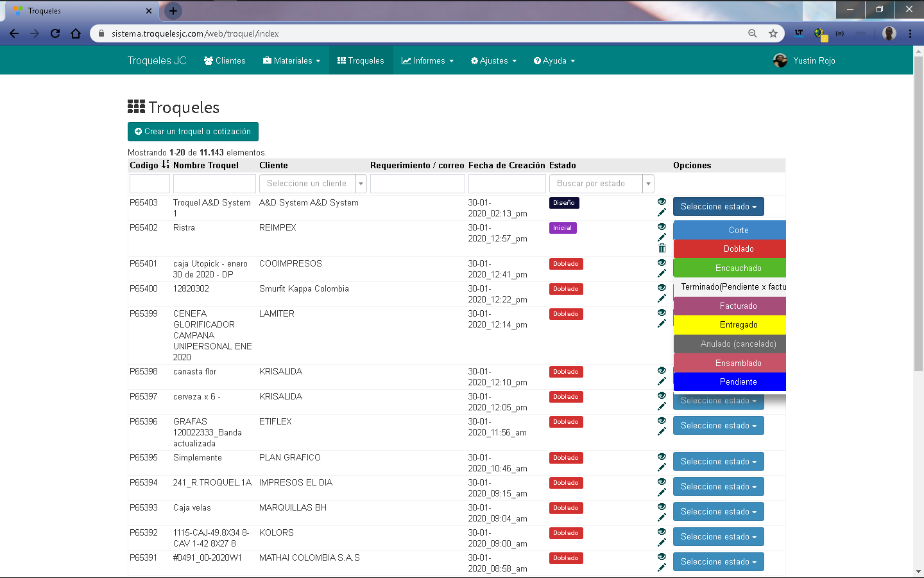Open the Informes menu
This screenshot has height=578, width=924.
coord(427,61)
